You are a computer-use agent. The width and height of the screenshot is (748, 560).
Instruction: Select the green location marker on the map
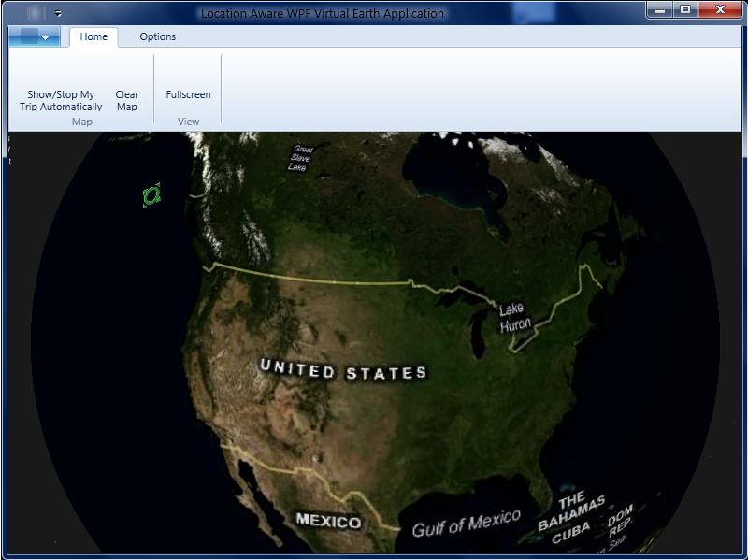(x=151, y=195)
